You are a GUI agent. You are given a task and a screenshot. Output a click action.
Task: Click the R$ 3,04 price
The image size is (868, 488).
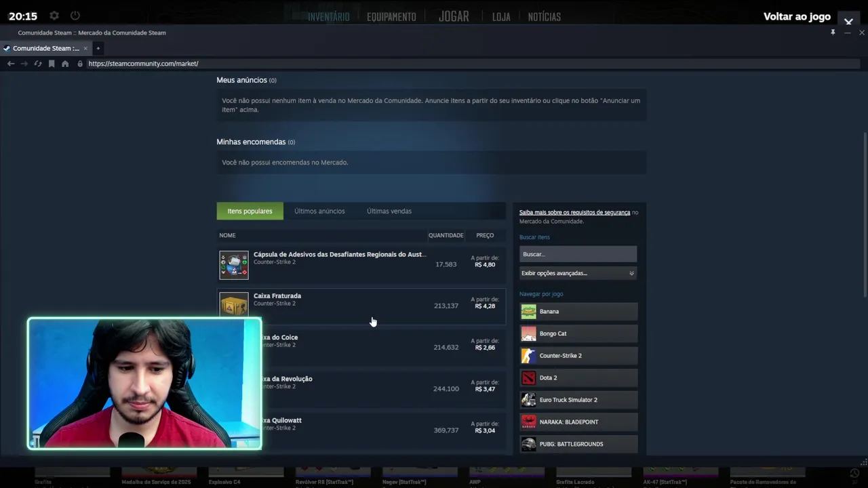coord(485,430)
